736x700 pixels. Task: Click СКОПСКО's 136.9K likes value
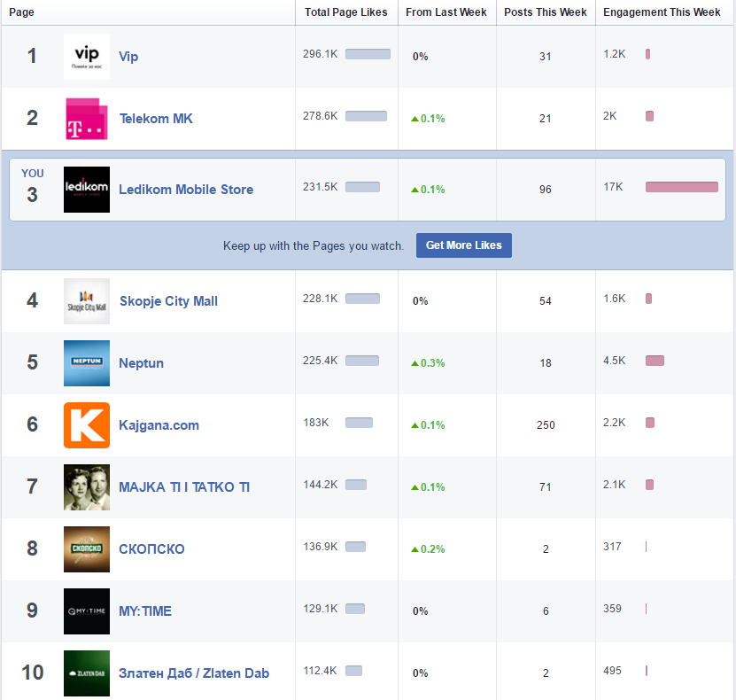(x=320, y=547)
